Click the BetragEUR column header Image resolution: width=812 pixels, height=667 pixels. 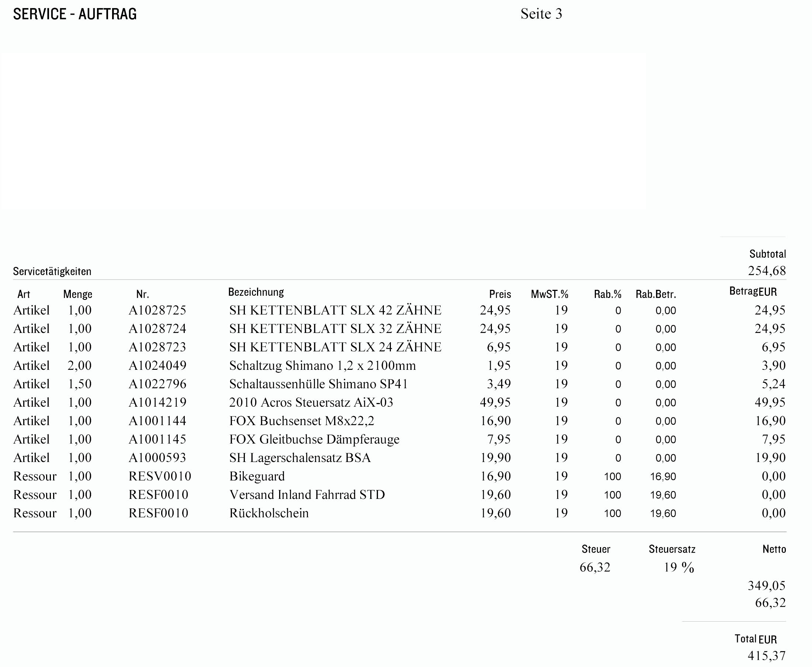[753, 292]
